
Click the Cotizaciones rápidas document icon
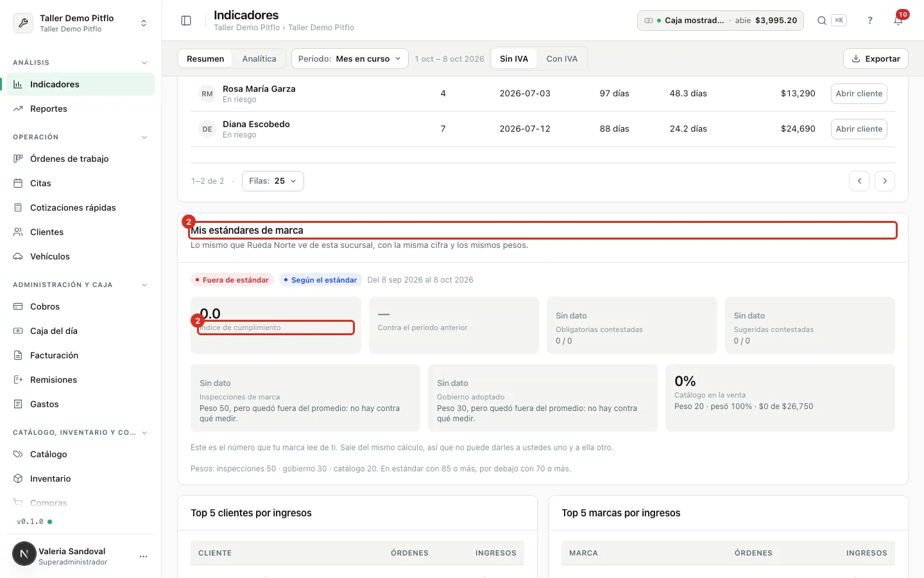click(18, 207)
